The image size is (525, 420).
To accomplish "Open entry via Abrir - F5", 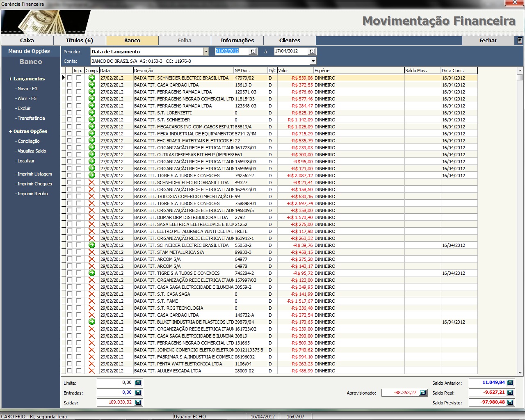I will [26, 98].
